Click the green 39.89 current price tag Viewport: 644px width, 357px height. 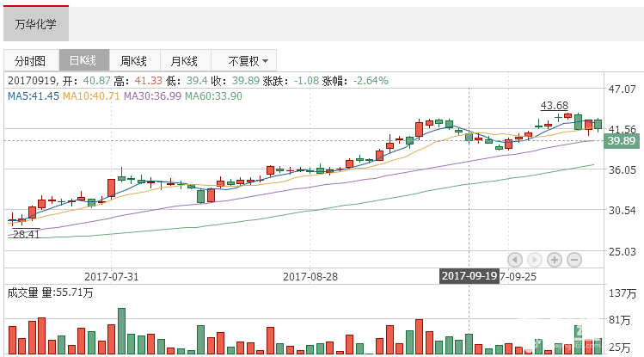click(621, 141)
